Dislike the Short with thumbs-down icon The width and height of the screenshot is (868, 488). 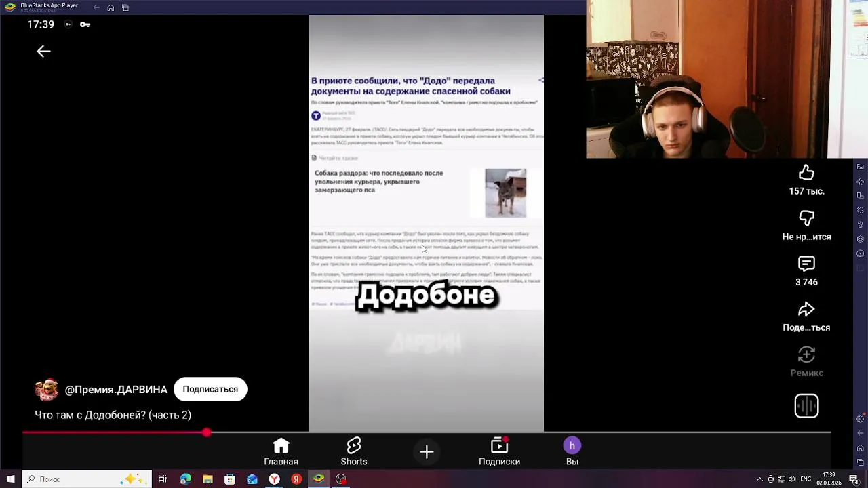tap(806, 218)
